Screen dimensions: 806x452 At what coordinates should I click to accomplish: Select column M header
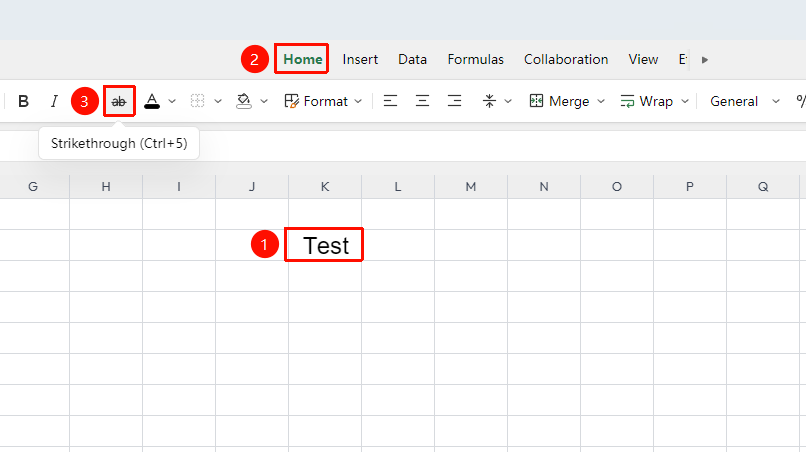(471, 187)
